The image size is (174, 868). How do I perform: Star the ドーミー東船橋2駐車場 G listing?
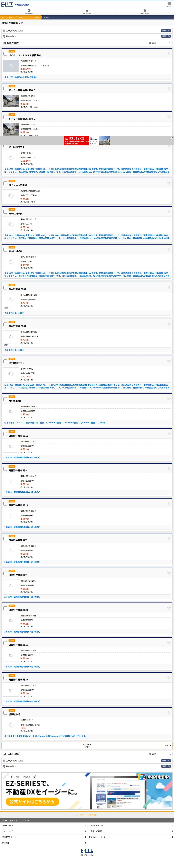coord(169,117)
